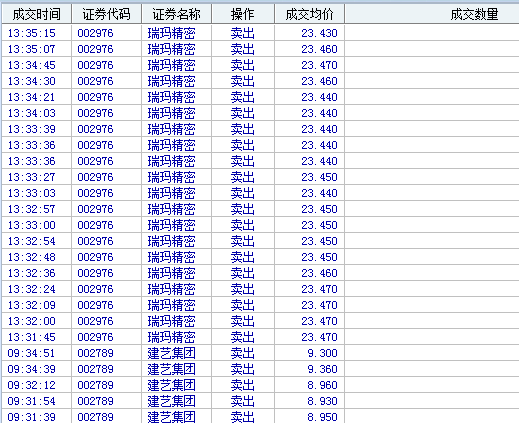
Task: Click code 002976 in 13:32:36 row
Action: [95, 273]
